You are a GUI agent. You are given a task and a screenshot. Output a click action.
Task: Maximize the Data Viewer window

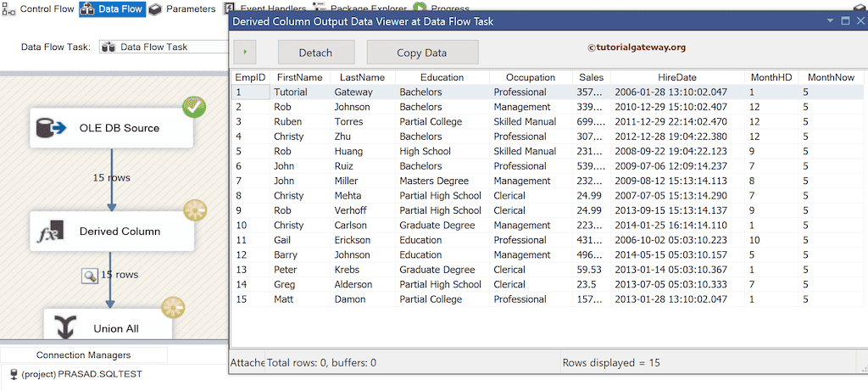(847, 20)
